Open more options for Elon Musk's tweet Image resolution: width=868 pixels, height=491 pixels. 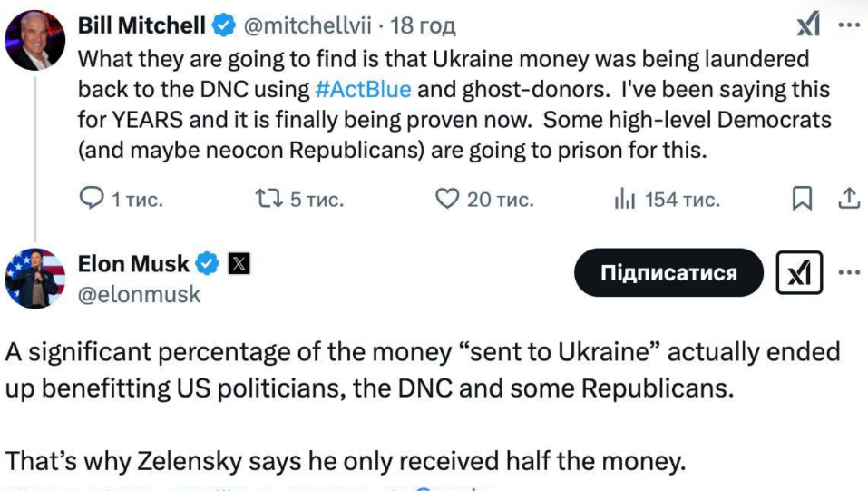click(x=849, y=272)
